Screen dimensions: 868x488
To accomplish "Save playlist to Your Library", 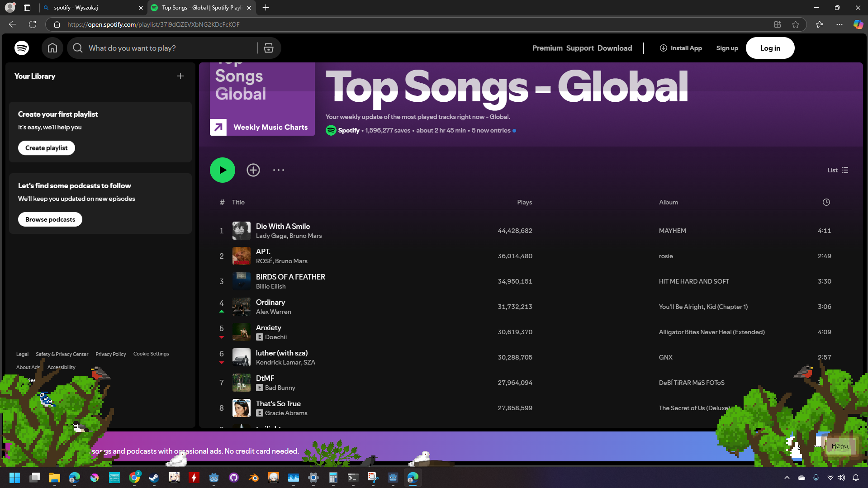I will [253, 170].
